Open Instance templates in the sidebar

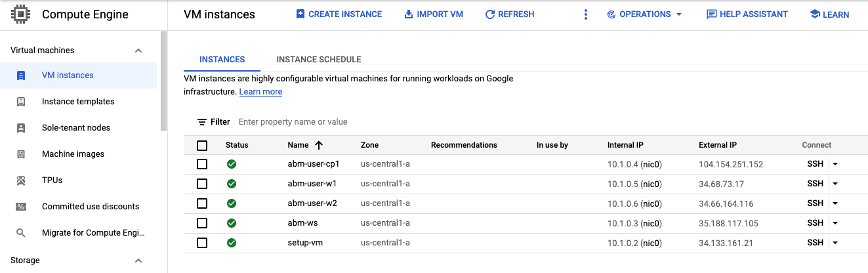79,102
